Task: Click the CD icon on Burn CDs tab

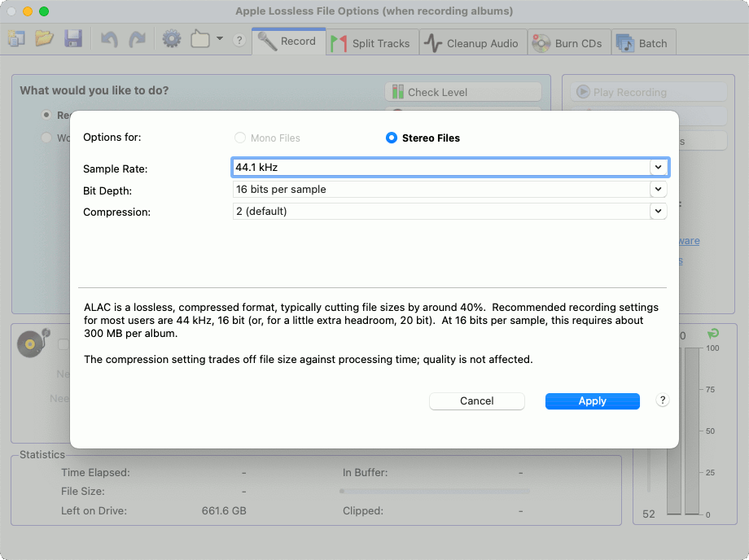Action: point(541,43)
